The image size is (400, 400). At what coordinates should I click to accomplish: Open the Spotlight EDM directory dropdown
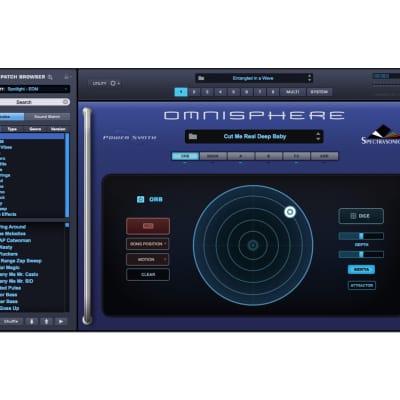point(35,89)
